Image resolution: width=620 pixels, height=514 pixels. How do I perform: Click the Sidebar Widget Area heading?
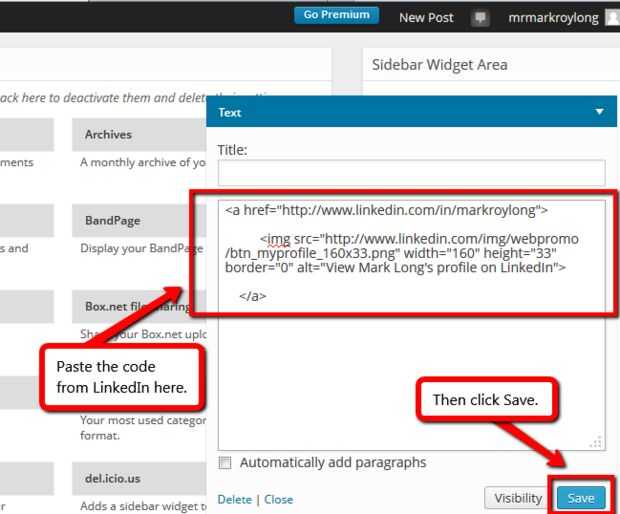[x=439, y=65]
